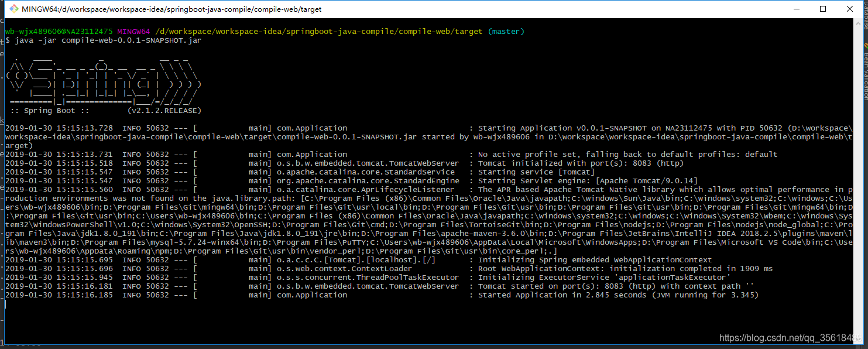Screen dimensions: 868x349
Task: Click the java -jar compile-web-0.0.1-SNAPSHOT.jar command
Action: (108, 40)
